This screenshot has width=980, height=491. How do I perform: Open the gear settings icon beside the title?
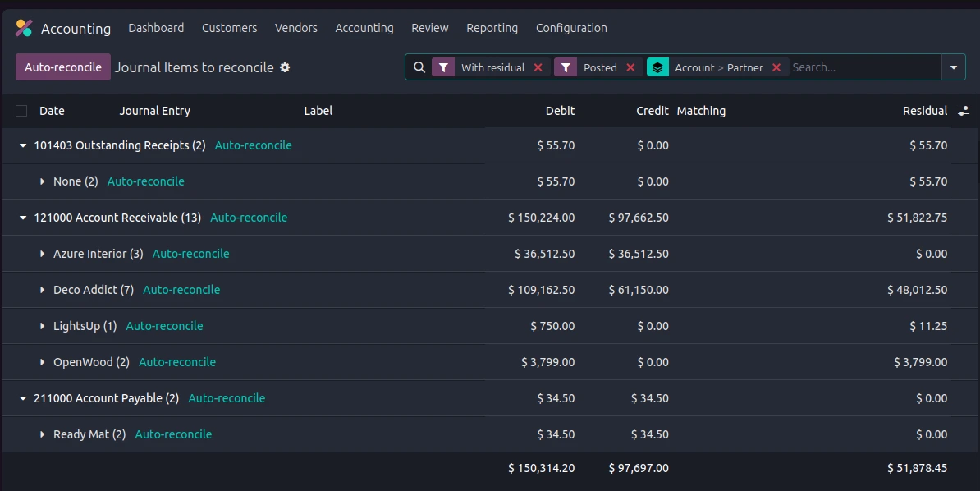click(x=285, y=67)
